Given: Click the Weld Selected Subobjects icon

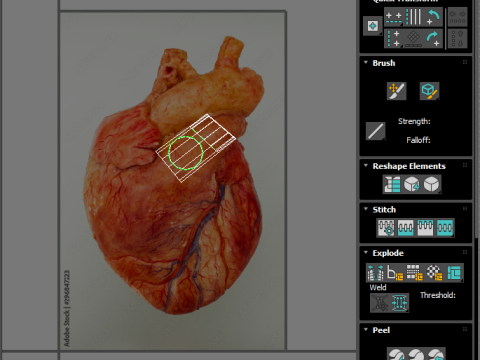Looking at the screenshot, I should (399, 303).
